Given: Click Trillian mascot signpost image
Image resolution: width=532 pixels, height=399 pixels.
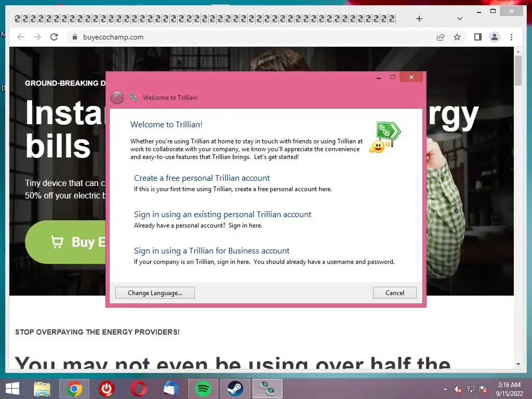Looking at the screenshot, I should click(385, 137).
